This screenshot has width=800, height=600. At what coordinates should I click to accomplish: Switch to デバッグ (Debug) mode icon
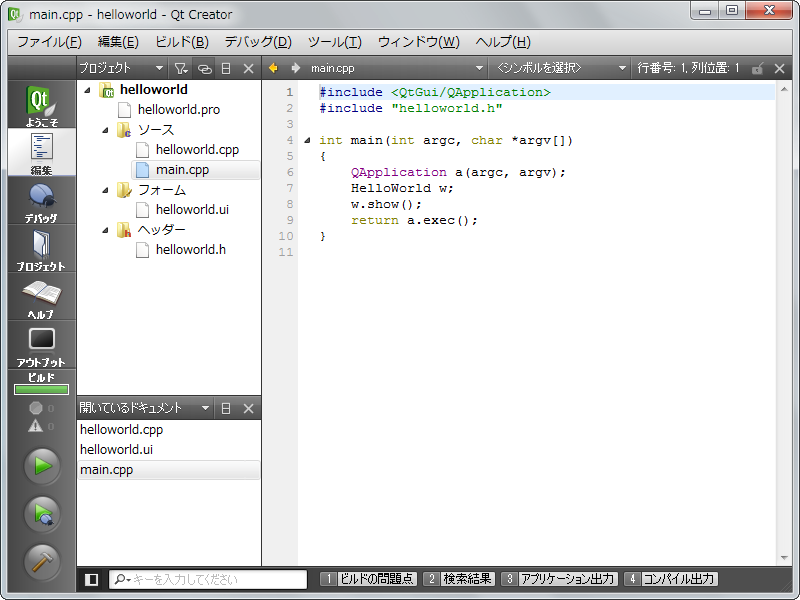[41, 202]
